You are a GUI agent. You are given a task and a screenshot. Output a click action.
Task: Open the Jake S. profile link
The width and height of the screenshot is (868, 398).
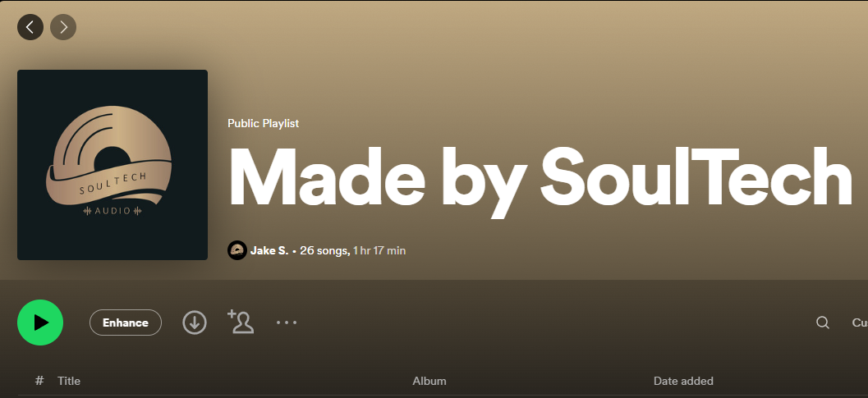[x=269, y=251]
